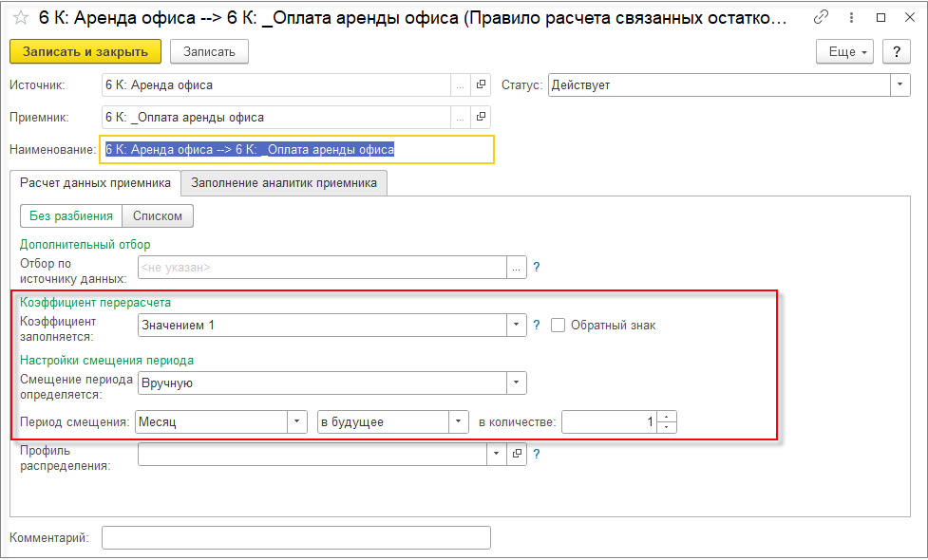Open the Источник item with open-form icon
Image resolution: width=928 pixels, height=560 pixels.
point(481,85)
